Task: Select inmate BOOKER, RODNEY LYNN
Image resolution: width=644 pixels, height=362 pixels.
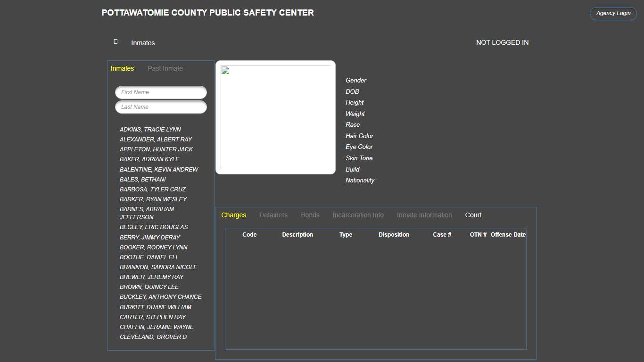Action: (153, 247)
